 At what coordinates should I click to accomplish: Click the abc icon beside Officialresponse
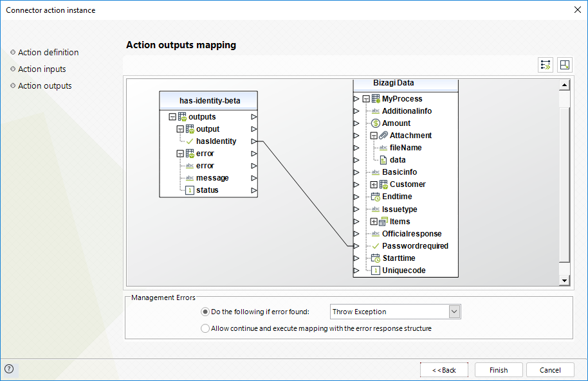coord(375,233)
